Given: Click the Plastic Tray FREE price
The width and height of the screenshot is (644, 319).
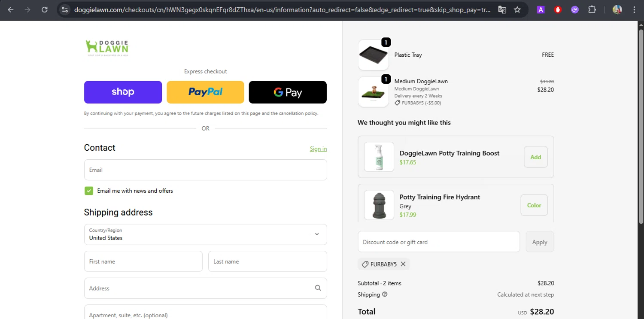Looking at the screenshot, I should tap(548, 55).
